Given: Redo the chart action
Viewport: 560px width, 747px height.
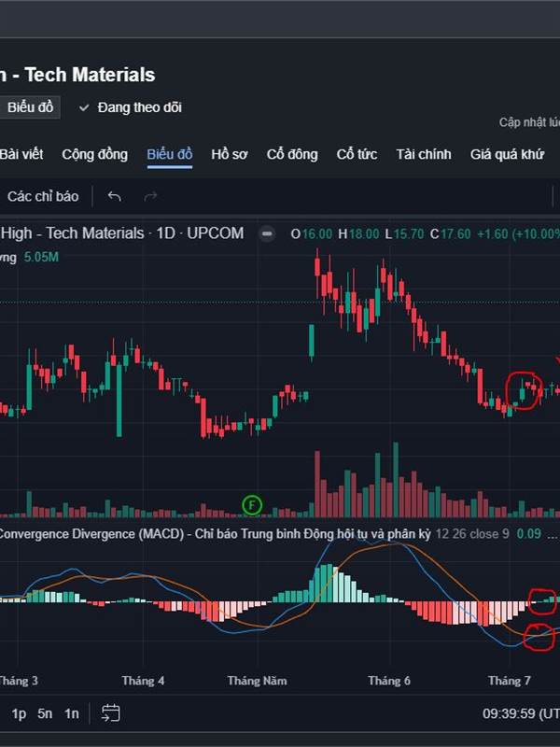Looking at the screenshot, I should point(150,196).
